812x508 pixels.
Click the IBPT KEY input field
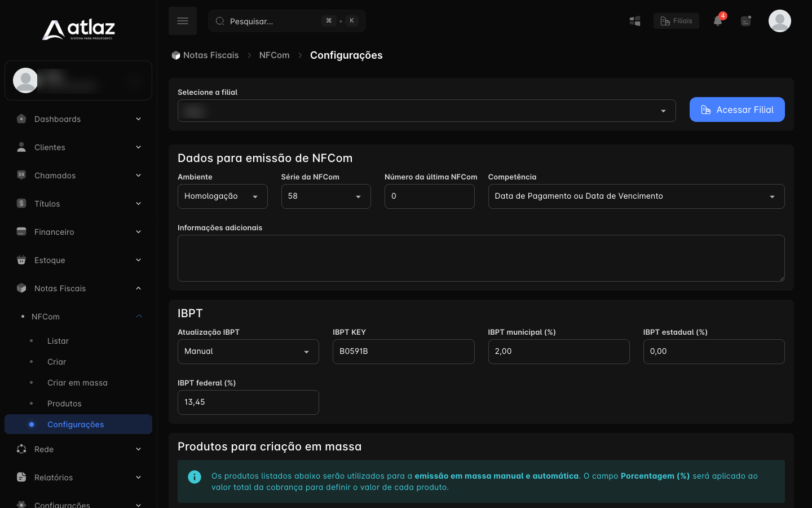[403, 352]
